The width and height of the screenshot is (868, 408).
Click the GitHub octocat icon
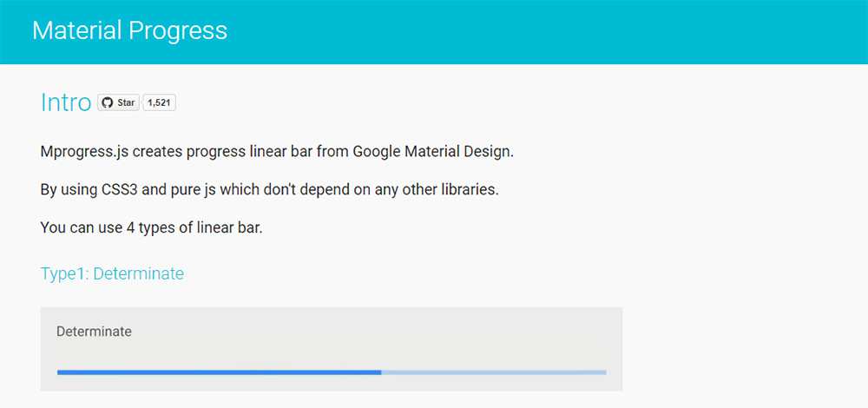(108, 102)
